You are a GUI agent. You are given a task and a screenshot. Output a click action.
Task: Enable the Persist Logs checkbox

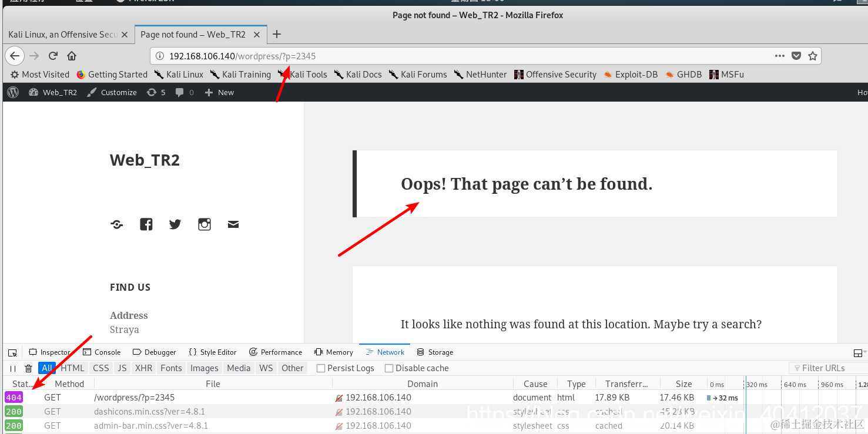pyautogui.click(x=320, y=368)
